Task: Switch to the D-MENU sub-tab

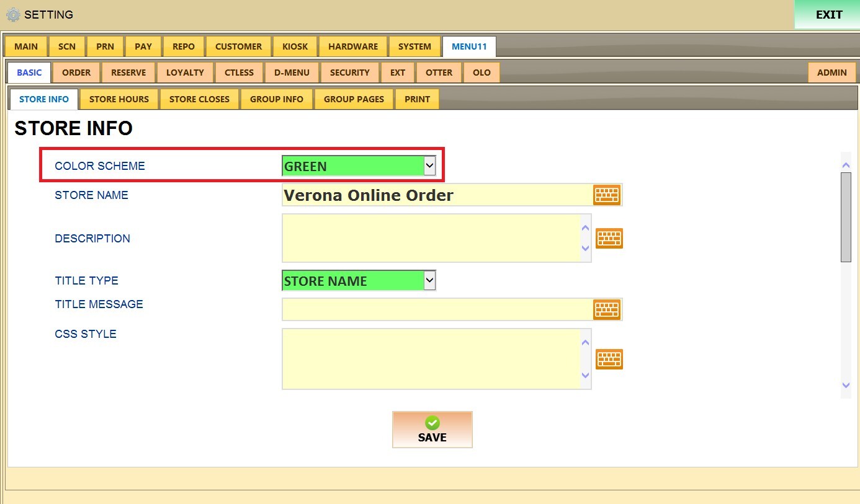Action: coord(292,73)
